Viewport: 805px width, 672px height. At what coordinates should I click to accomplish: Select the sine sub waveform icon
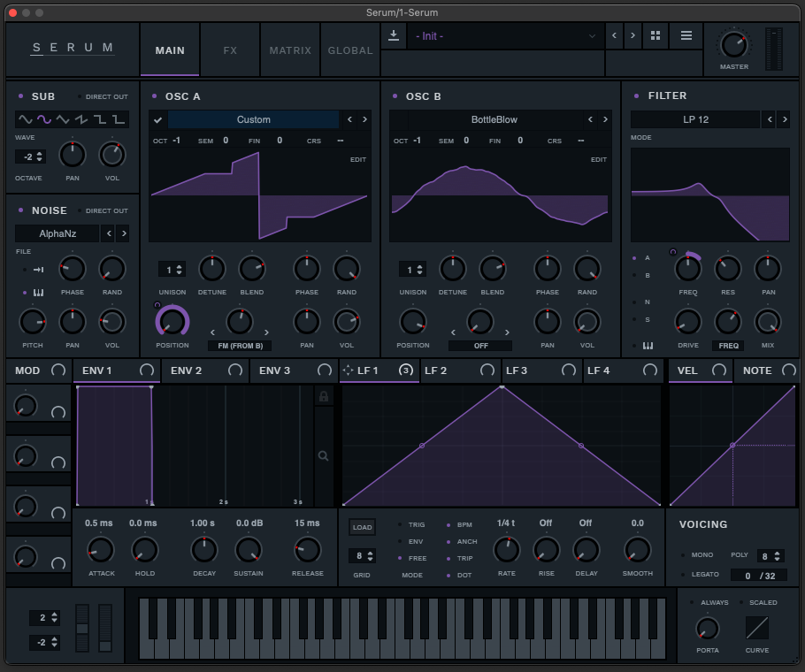coord(25,119)
